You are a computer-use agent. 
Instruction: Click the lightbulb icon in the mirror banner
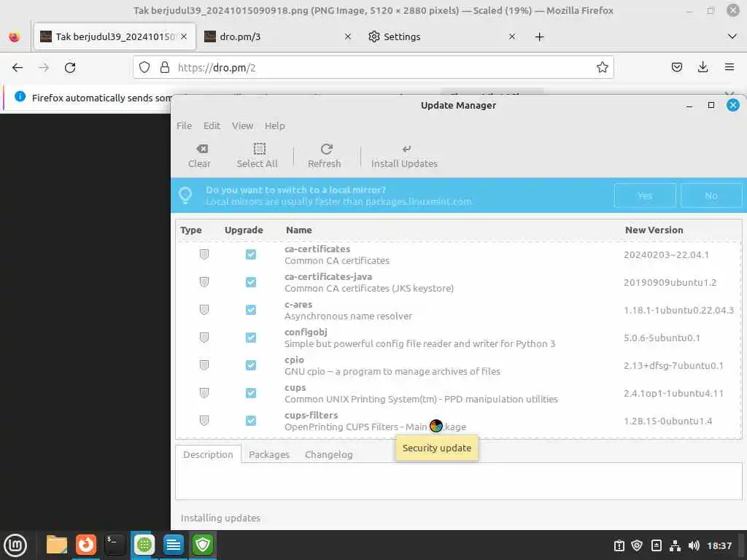click(185, 195)
